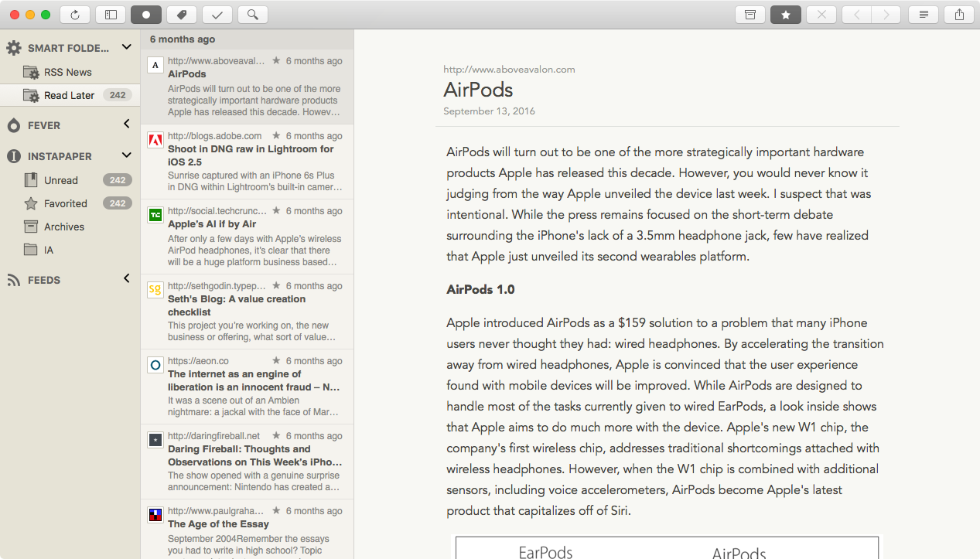Expand the Feeds section chevron
980x559 pixels.
point(127,278)
